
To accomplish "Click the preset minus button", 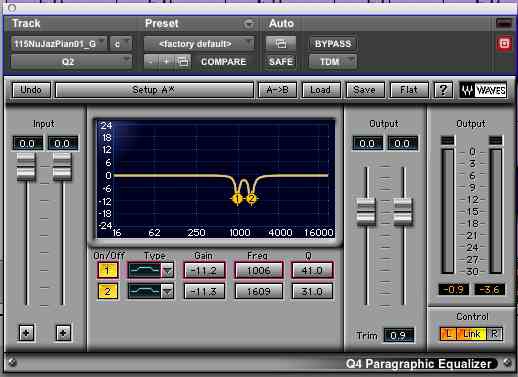I will coord(151,62).
